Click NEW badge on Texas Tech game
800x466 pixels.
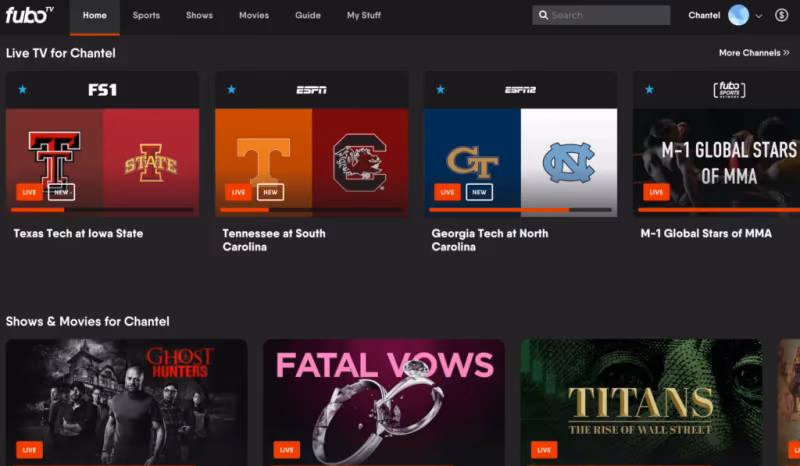61,192
